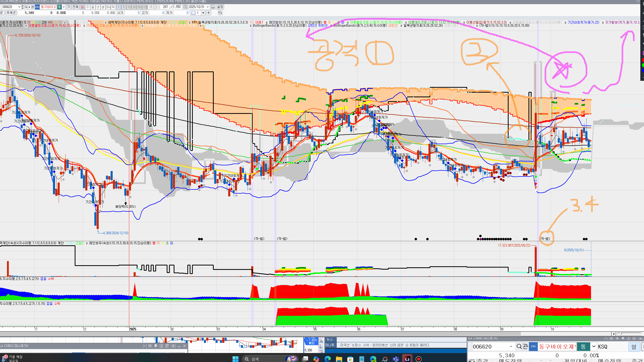Open Windows Start menu
Viewport: 644px width, 362px height.
click(x=235, y=359)
